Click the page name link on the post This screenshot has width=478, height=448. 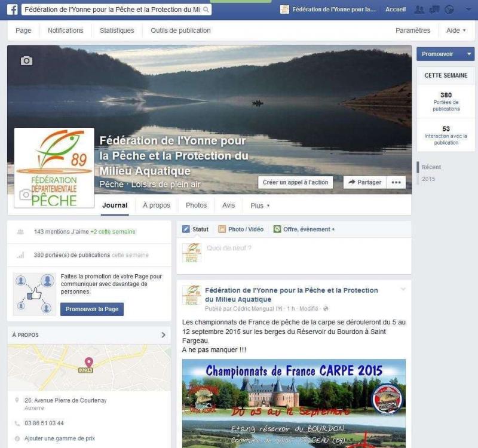(x=291, y=294)
